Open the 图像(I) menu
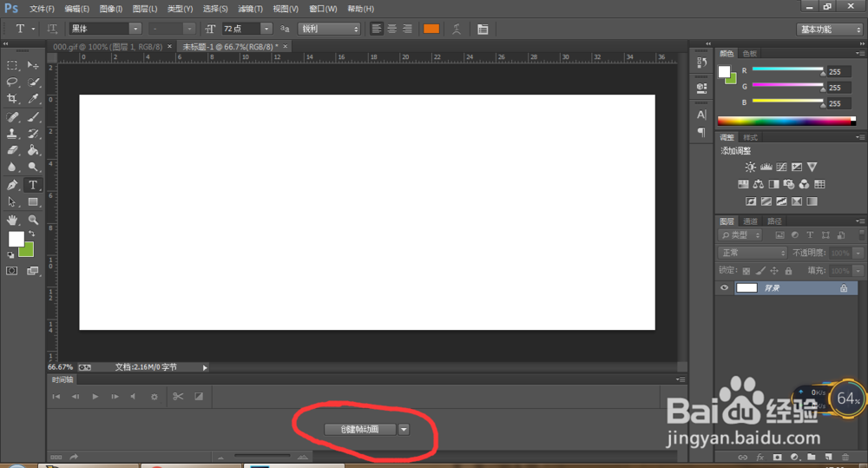This screenshot has height=468, width=868. point(111,9)
